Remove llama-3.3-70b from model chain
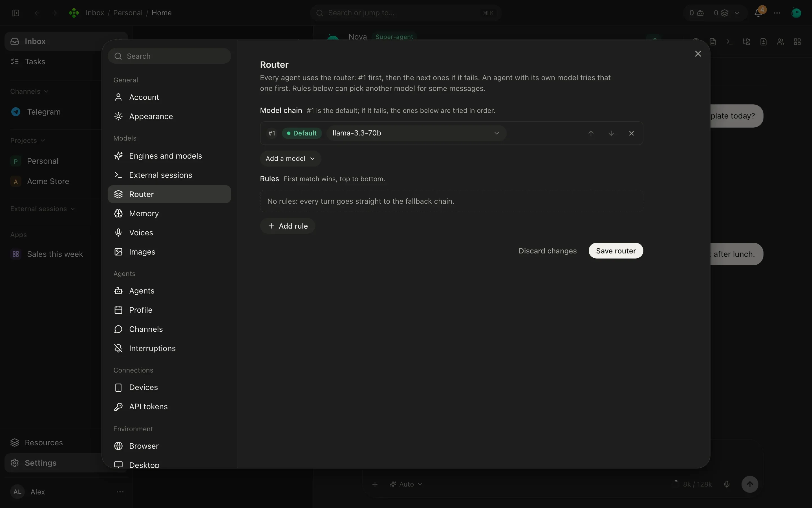This screenshot has height=508, width=812. pos(632,133)
